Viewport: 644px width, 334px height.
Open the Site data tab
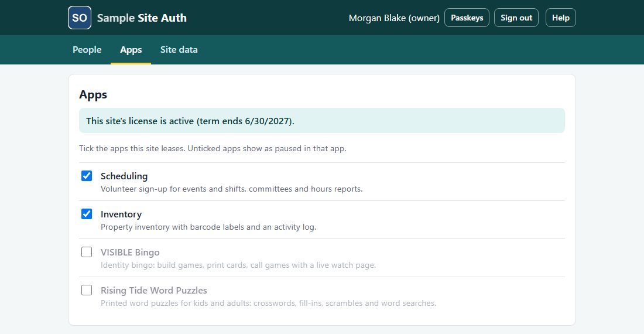pos(179,50)
